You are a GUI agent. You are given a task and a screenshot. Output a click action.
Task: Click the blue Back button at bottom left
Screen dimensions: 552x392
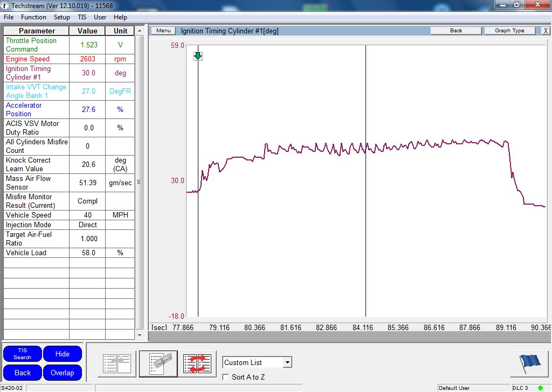(23, 373)
